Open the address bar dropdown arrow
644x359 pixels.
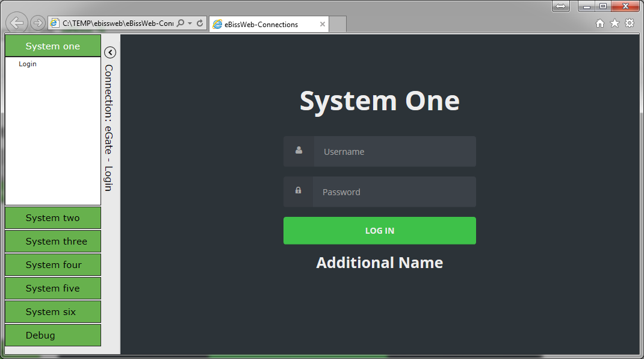[190, 23]
